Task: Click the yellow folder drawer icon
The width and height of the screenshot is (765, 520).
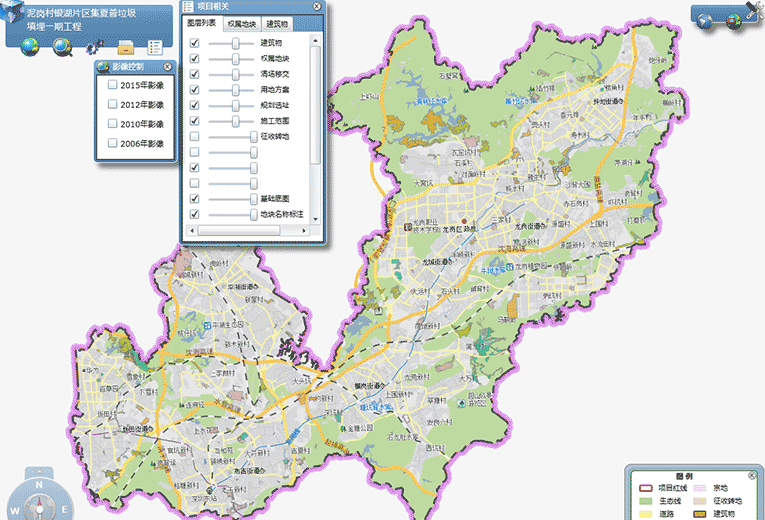Action: click(x=126, y=47)
